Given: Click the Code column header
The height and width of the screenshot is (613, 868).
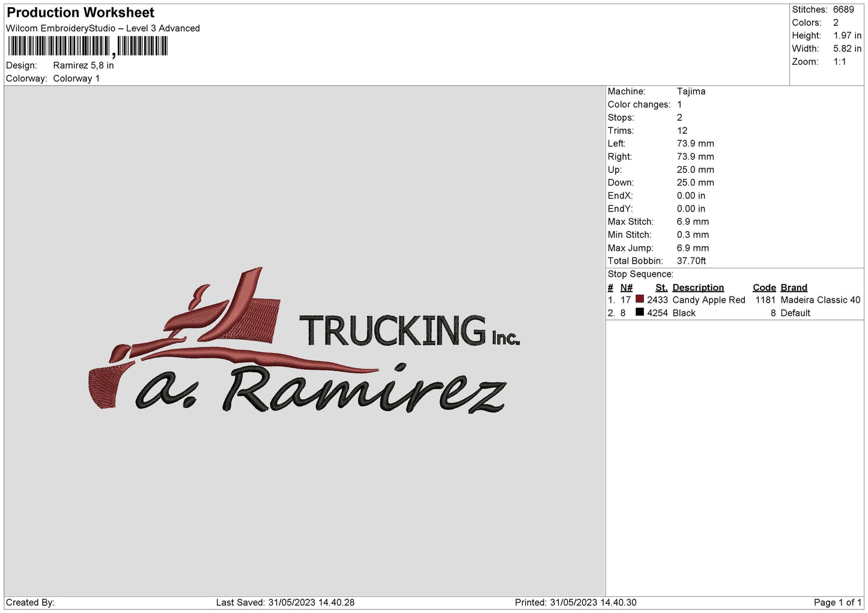Looking at the screenshot, I should [x=764, y=288].
